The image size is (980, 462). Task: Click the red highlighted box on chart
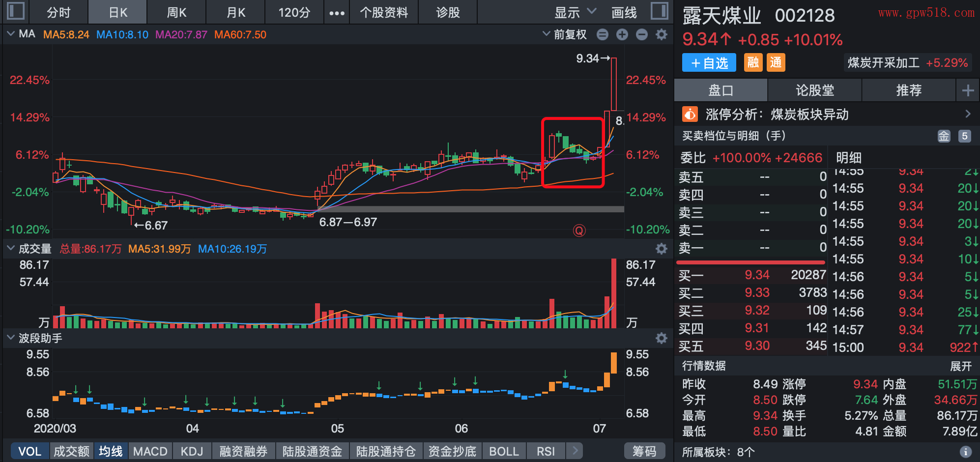[x=573, y=152]
